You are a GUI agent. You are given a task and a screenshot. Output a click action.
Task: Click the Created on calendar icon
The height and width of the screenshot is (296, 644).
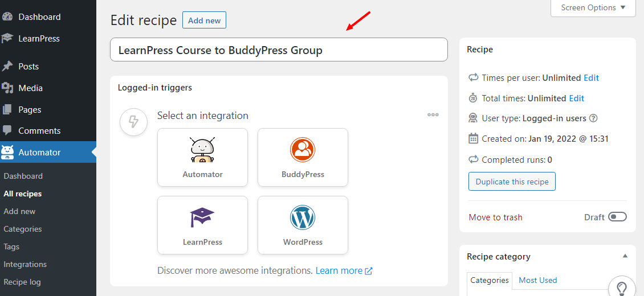[473, 138]
